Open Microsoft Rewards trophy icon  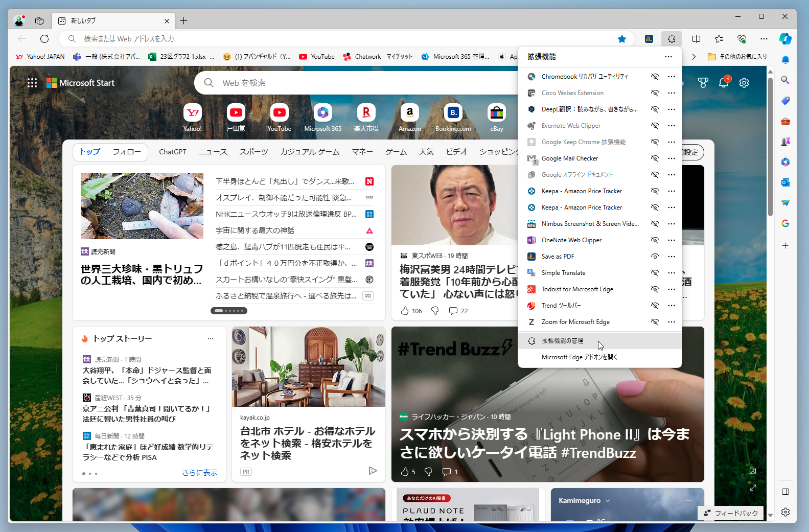[x=703, y=83]
